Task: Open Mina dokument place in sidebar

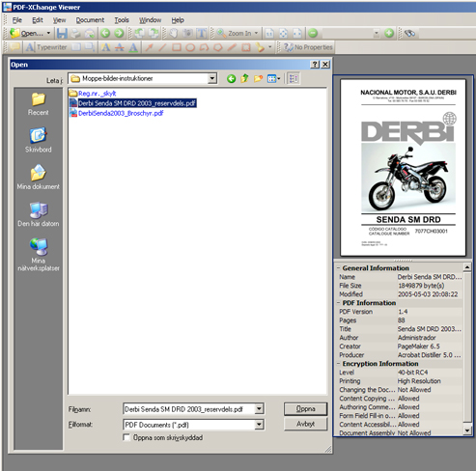Action: click(39, 177)
